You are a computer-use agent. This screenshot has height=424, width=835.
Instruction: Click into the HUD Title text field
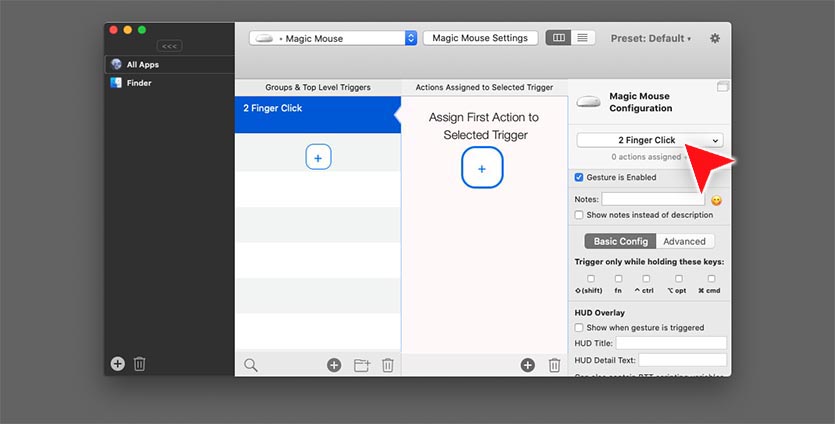[x=671, y=343]
